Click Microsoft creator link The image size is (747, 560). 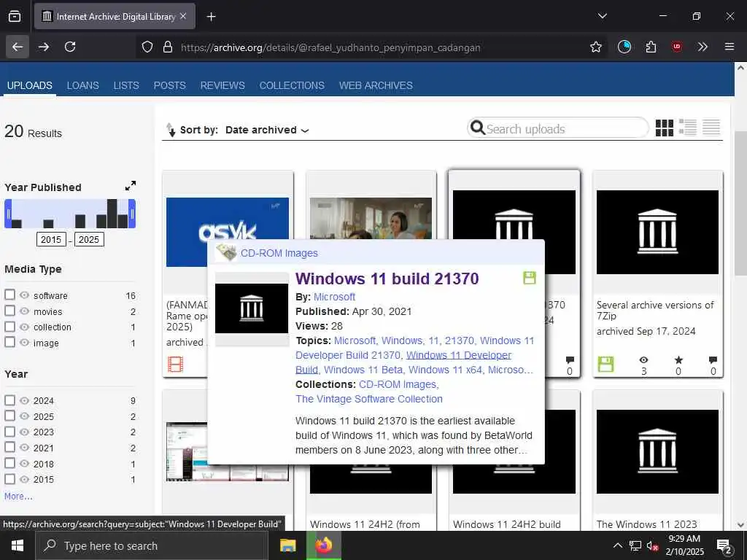[x=334, y=297]
